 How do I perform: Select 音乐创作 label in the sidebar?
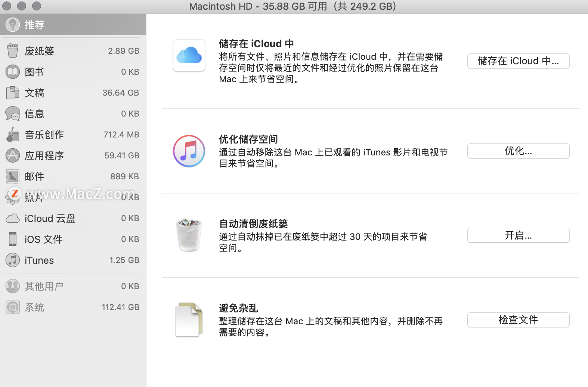(x=44, y=135)
